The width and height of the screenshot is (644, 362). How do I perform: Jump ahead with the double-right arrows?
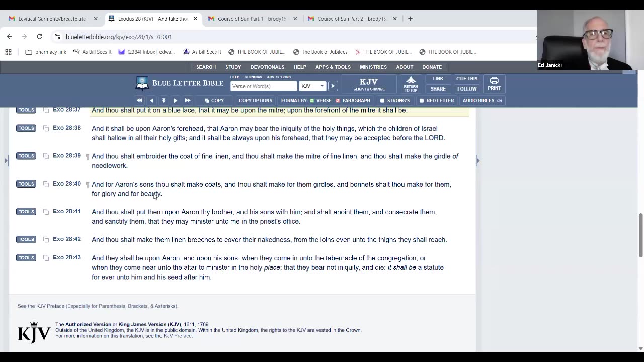tap(188, 100)
